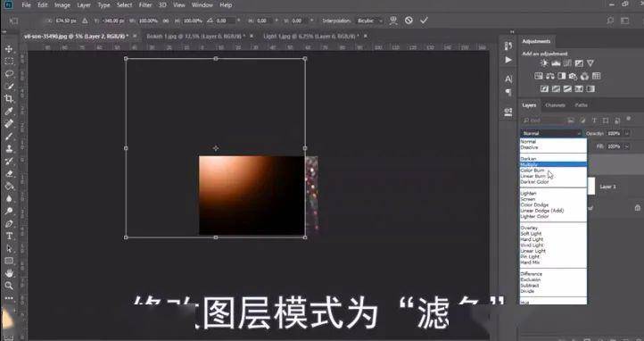Select the Hand tool
The width and height of the screenshot is (644, 341).
[9, 273]
